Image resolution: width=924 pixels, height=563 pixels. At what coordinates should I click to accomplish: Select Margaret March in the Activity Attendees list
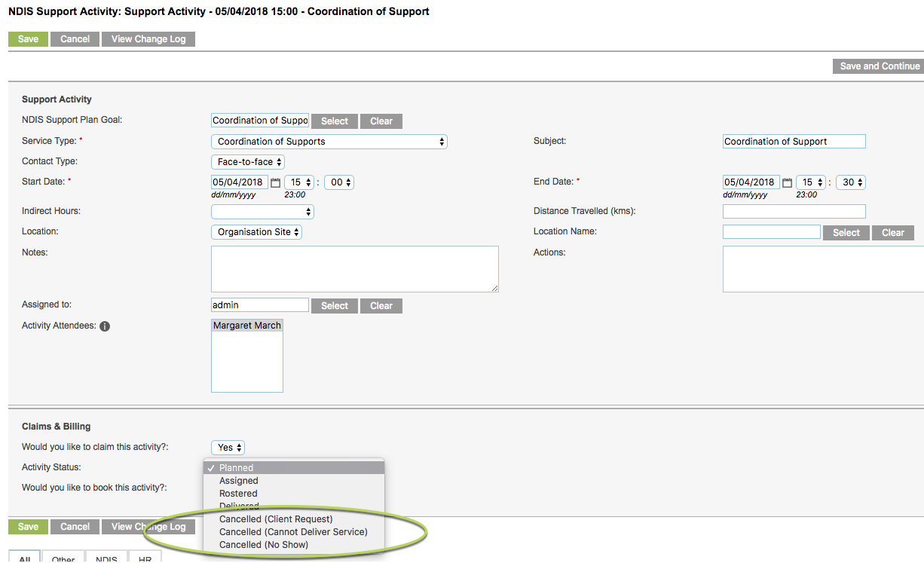click(247, 326)
